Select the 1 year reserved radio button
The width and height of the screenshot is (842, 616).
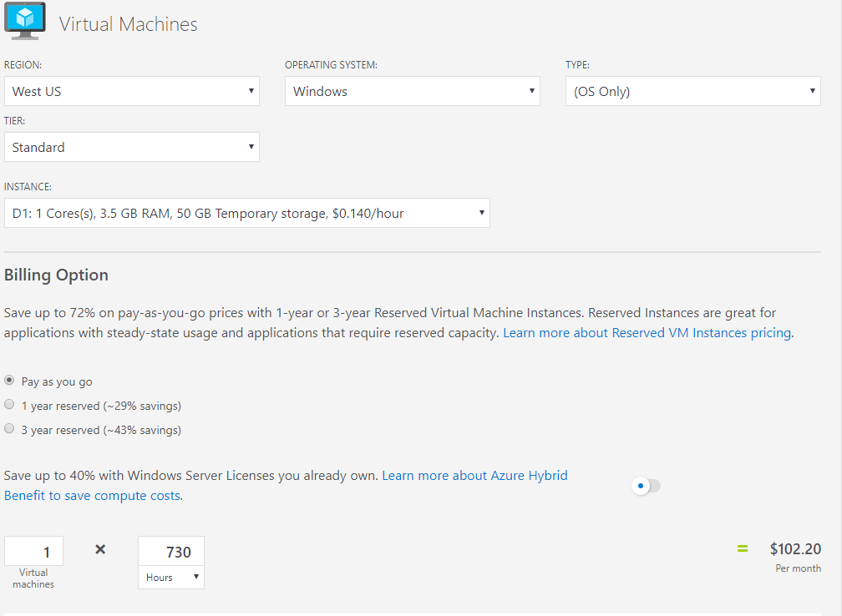coord(9,404)
